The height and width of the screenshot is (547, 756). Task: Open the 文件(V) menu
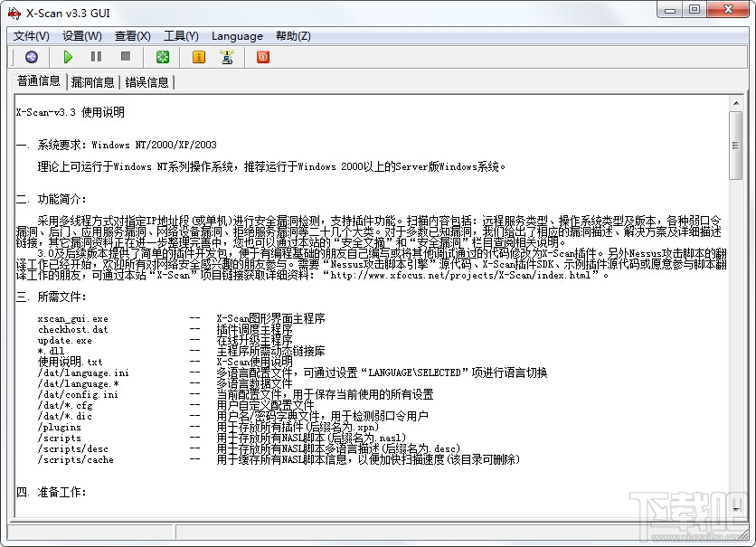(x=32, y=36)
